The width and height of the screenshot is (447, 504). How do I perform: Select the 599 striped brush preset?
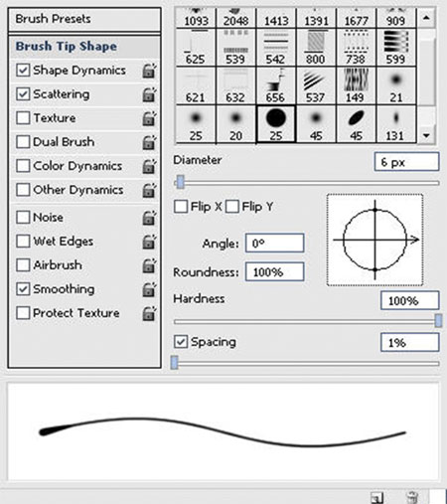(x=396, y=47)
